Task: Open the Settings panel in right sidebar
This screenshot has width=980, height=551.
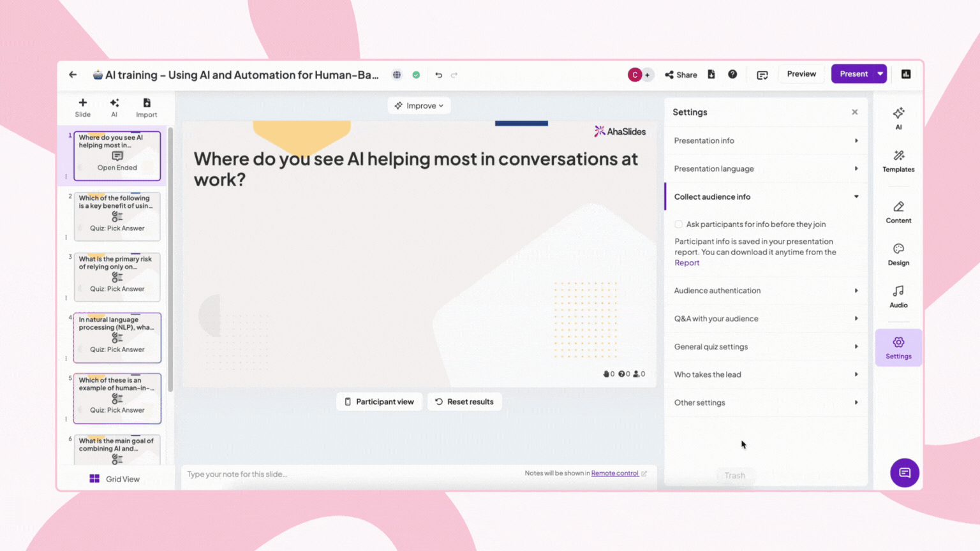Action: click(x=898, y=348)
